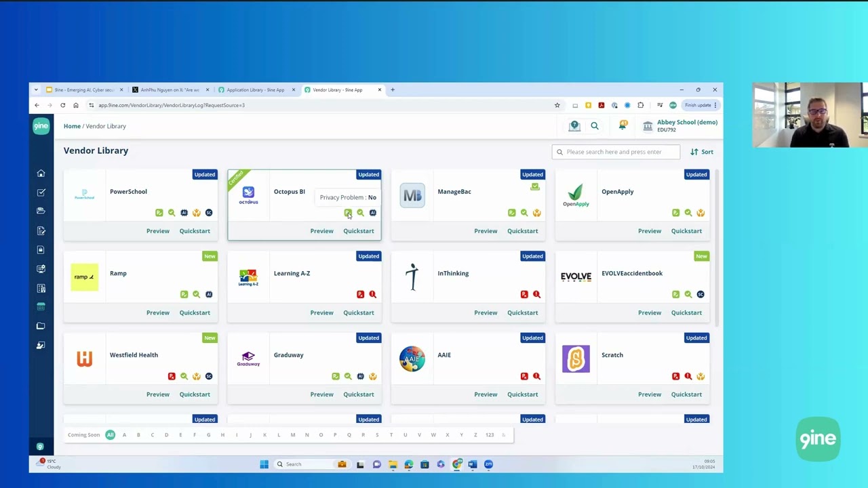The width and height of the screenshot is (868, 488).
Task: Open the tab search chevron in Chrome
Action: [36, 89]
